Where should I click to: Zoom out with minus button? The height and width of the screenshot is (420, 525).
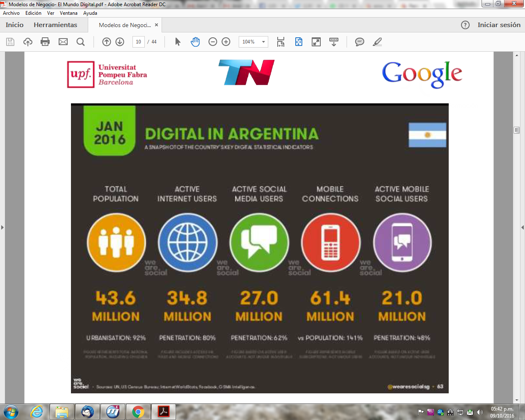coord(212,42)
